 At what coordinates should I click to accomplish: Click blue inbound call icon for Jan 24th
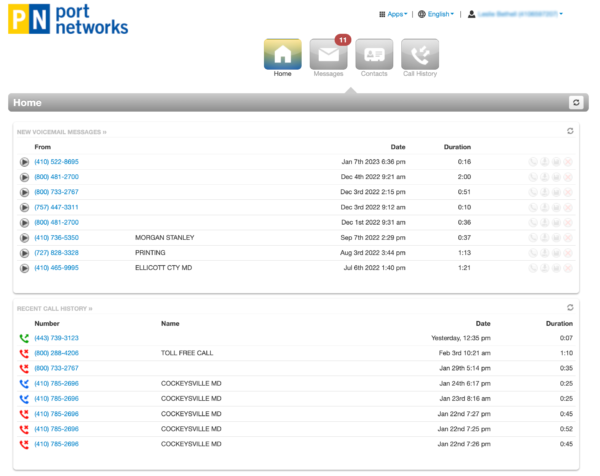pos(24,383)
